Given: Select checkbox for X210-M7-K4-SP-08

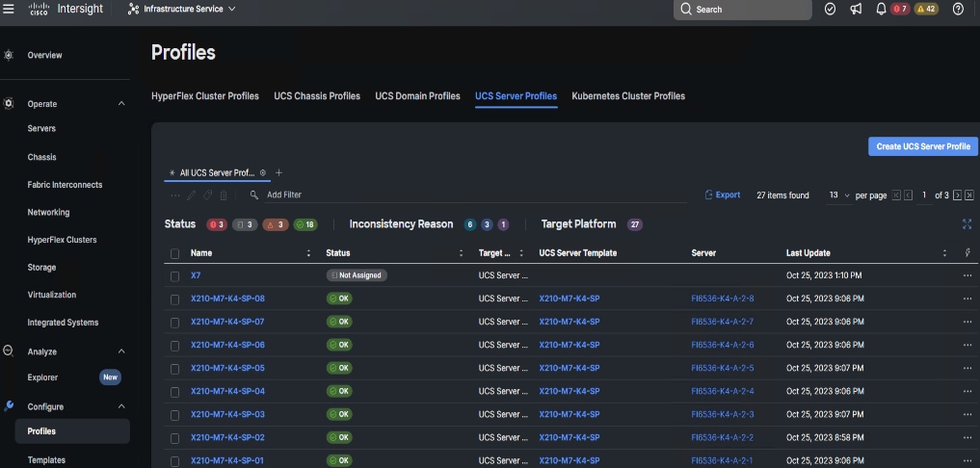Looking at the screenshot, I should [175, 299].
